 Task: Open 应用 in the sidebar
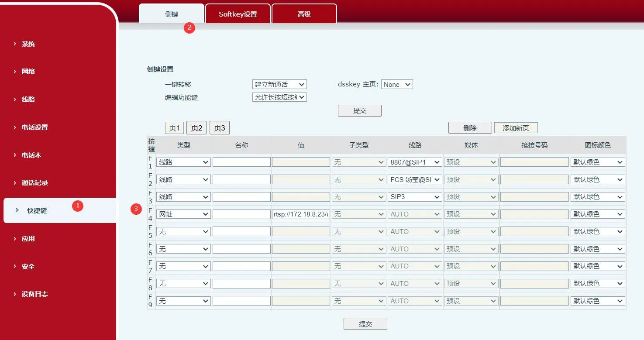pyautogui.click(x=27, y=238)
